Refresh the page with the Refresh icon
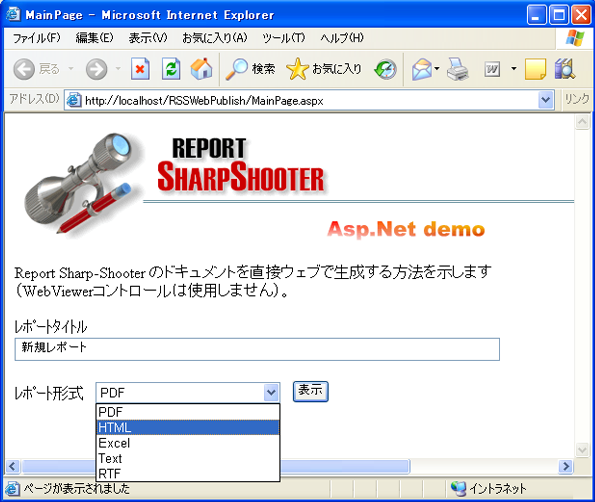The width and height of the screenshot is (595, 502). pyautogui.click(x=171, y=69)
